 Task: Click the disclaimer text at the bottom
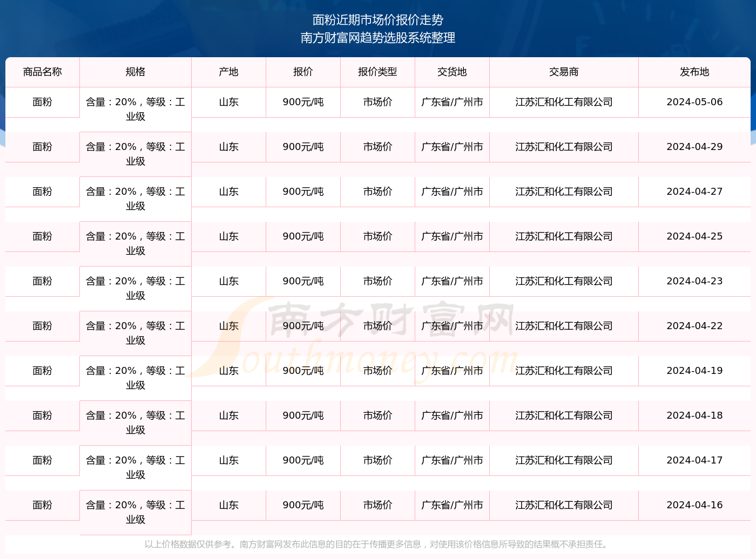[x=377, y=544]
